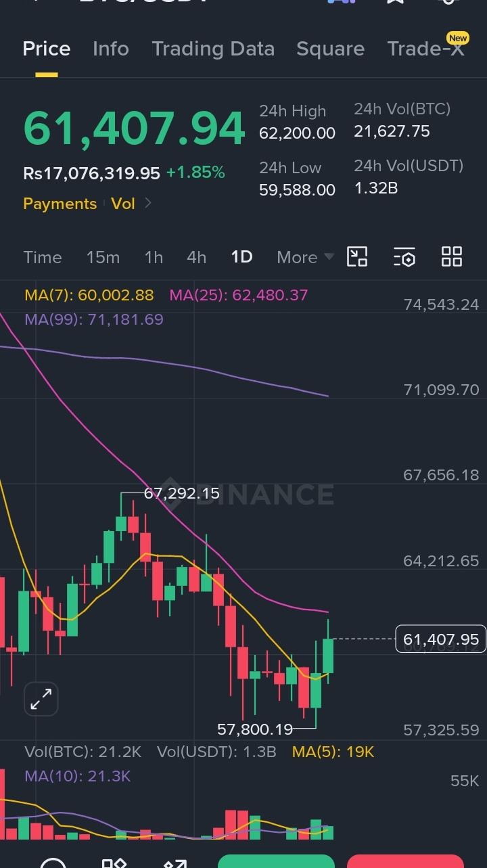This screenshot has height=868, width=487.
Task: Open the chart drawing tools icon
Action: pos(357,257)
